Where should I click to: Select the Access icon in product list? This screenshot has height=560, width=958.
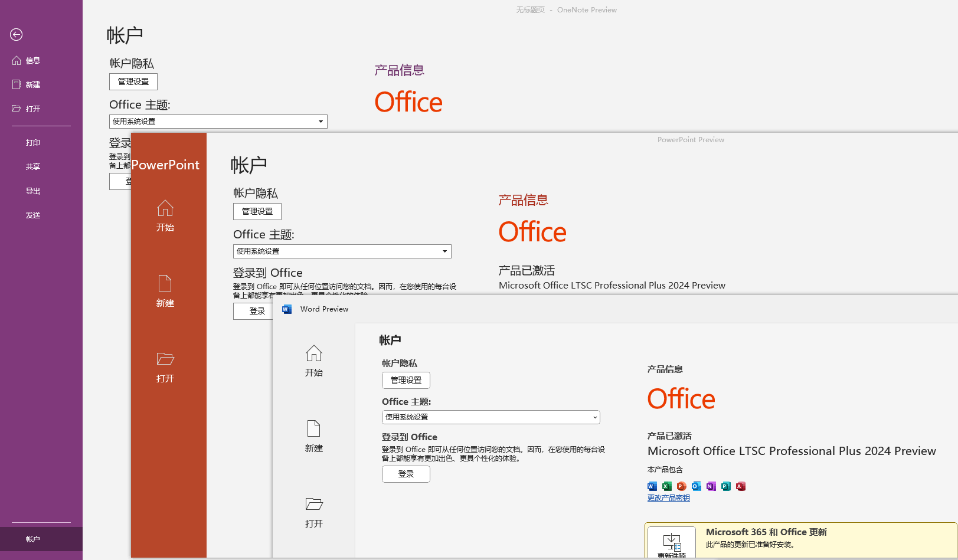tap(740, 486)
